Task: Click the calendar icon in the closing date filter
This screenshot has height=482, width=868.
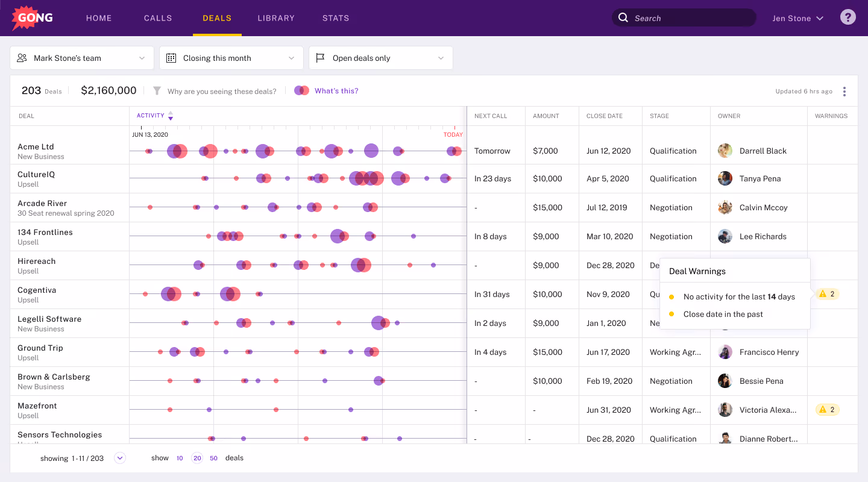Action: point(172,57)
